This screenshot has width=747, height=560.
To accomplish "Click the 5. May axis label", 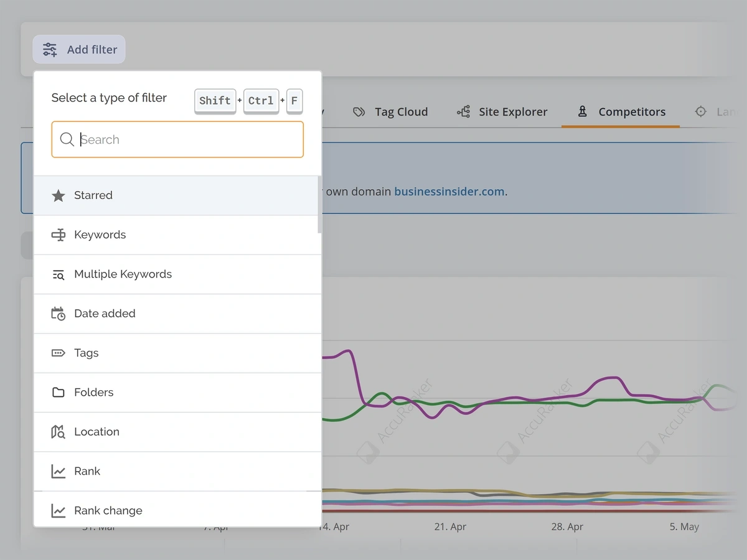I will [684, 526].
